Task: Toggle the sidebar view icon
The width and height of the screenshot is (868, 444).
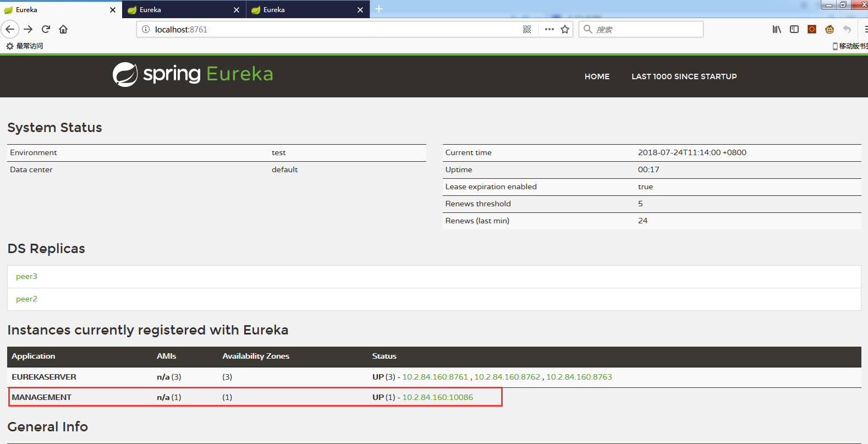Action: [794, 29]
